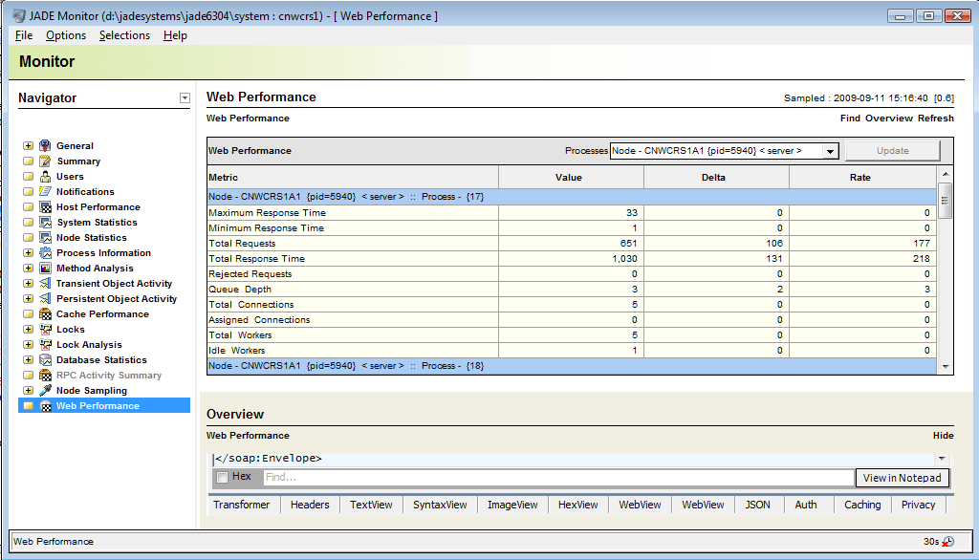Click the Update button
This screenshot has width=979, height=560.
[x=892, y=150]
